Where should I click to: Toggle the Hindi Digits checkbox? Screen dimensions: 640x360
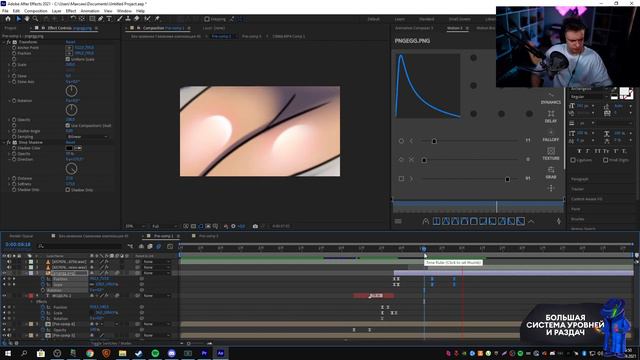point(605,160)
